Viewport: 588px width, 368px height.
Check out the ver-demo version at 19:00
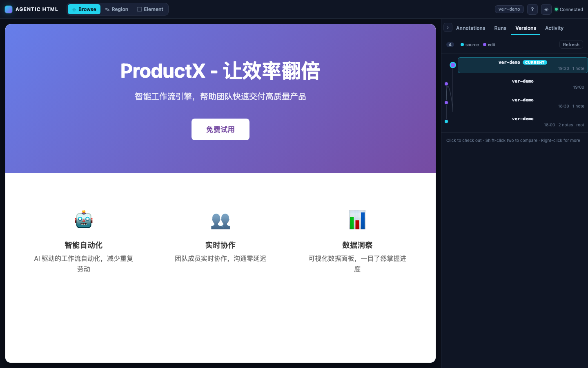point(523,84)
